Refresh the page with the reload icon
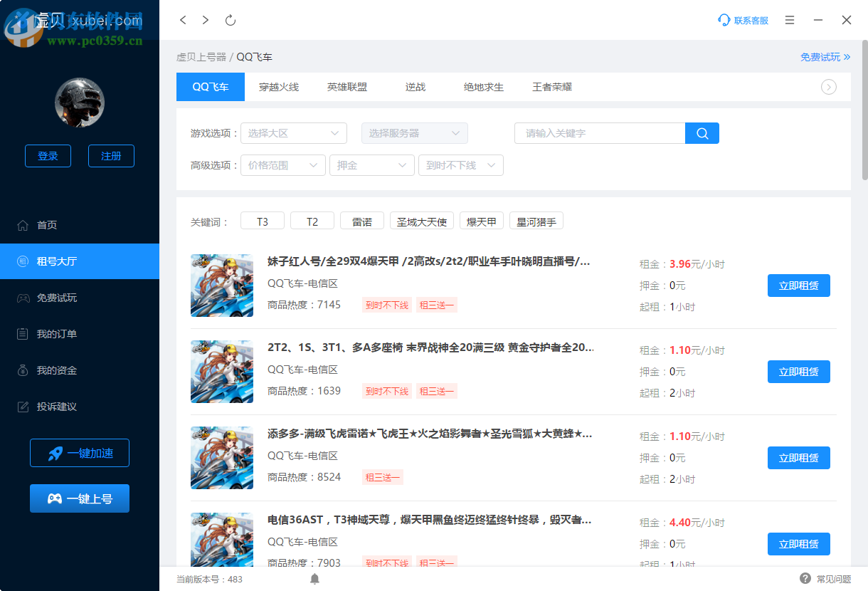This screenshot has width=868, height=591. pos(230,20)
